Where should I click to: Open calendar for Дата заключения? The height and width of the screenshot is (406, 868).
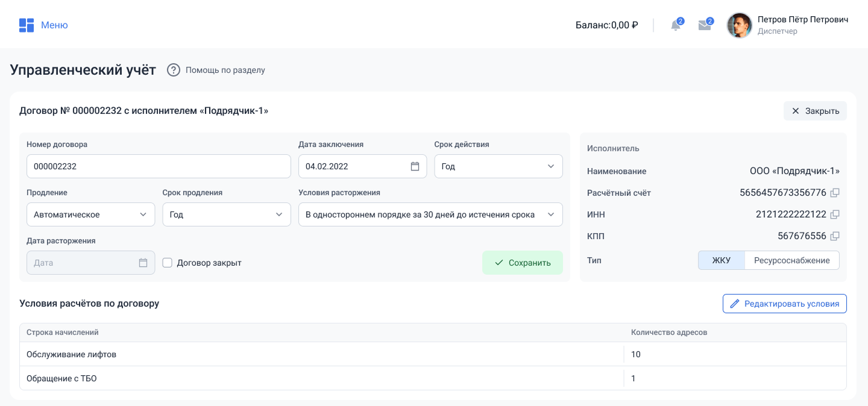(x=415, y=166)
